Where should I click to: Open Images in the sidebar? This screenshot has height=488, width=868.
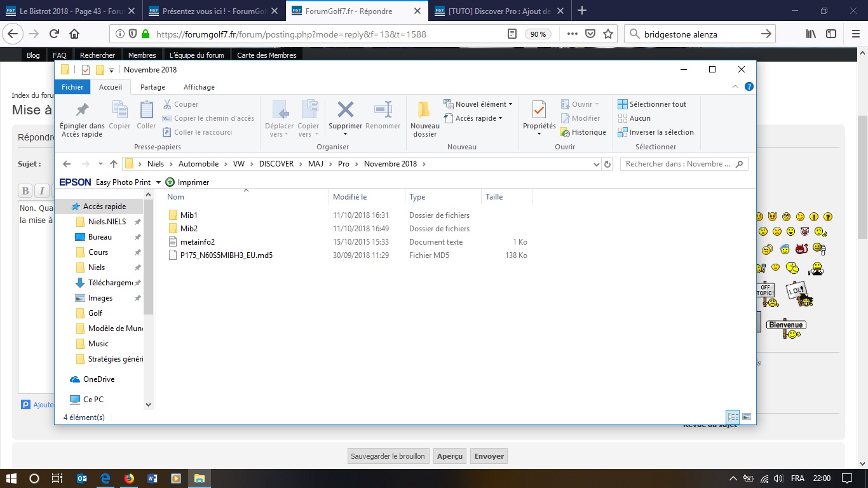click(100, 298)
